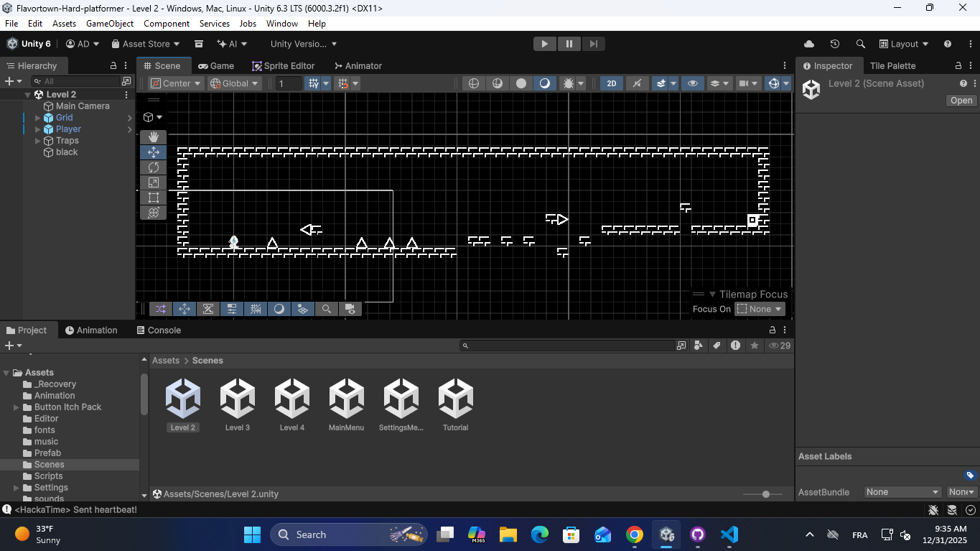
Task: Select the Hand view tool
Action: click(153, 137)
